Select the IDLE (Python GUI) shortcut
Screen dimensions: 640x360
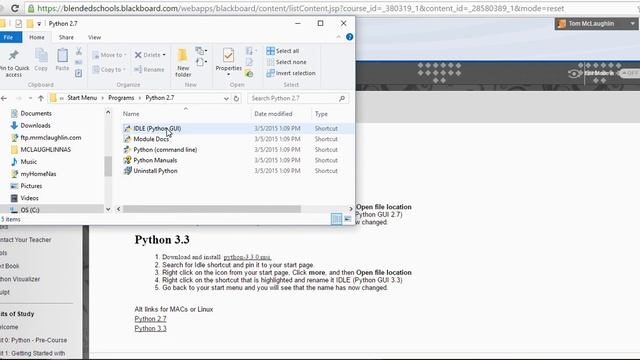pos(152,128)
